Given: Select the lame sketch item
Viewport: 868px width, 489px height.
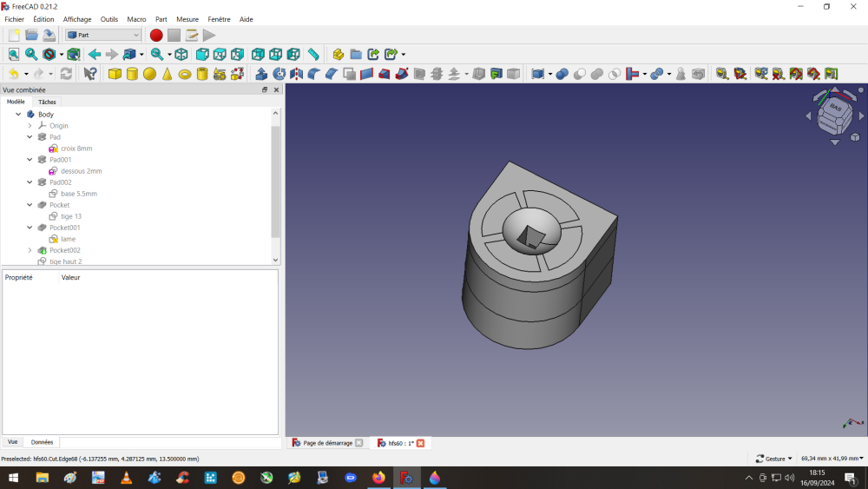Looking at the screenshot, I should (x=68, y=239).
